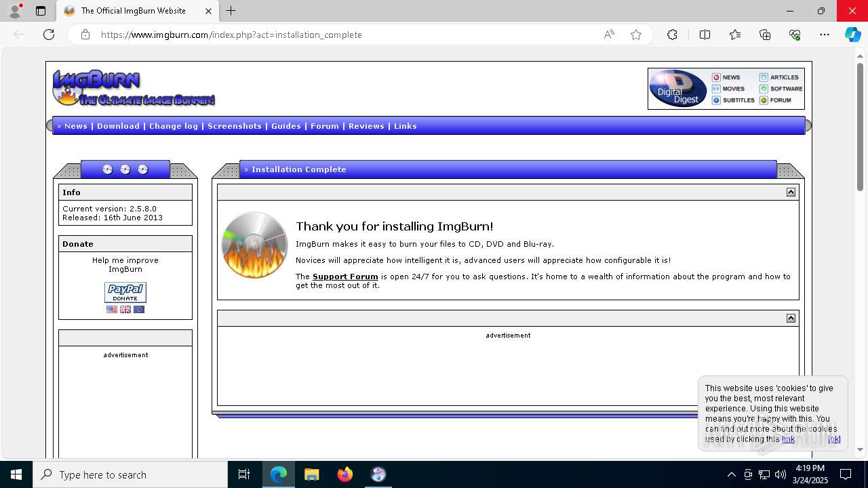Activate Read aloud icon
868x488 pixels.
click(x=609, y=35)
